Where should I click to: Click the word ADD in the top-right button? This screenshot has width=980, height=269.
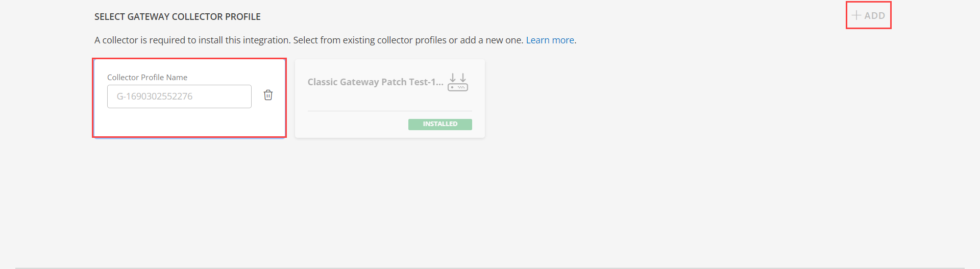click(x=874, y=16)
